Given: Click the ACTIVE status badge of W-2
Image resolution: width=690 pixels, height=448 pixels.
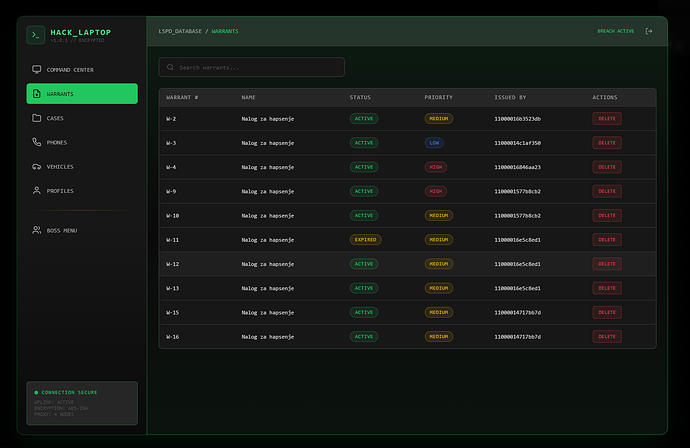Looking at the screenshot, I should 364,119.
